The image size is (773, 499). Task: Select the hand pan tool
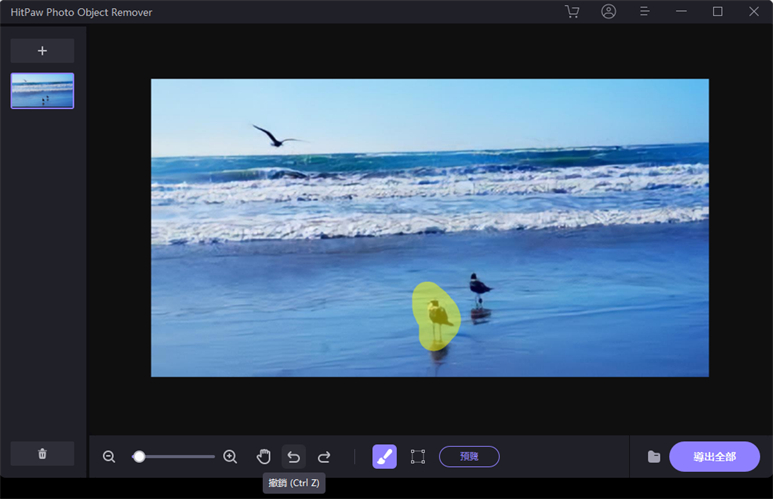click(x=264, y=457)
